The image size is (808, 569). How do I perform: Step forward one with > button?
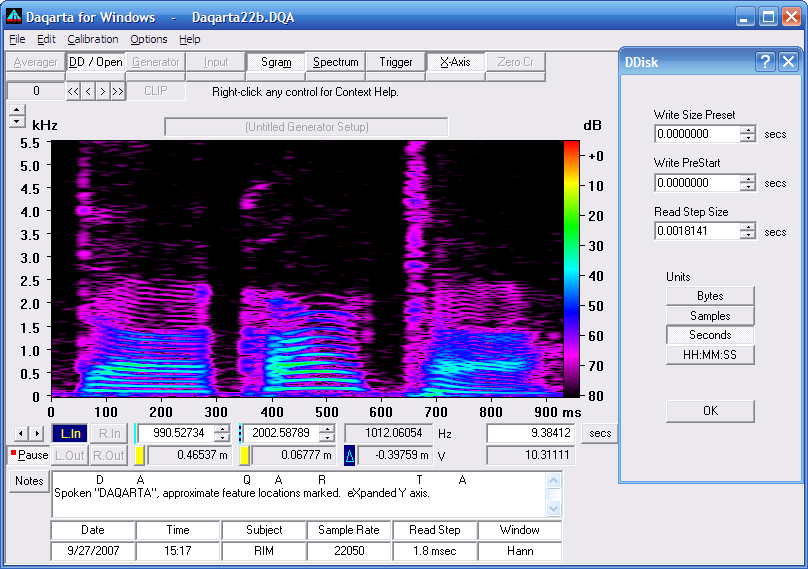103,92
